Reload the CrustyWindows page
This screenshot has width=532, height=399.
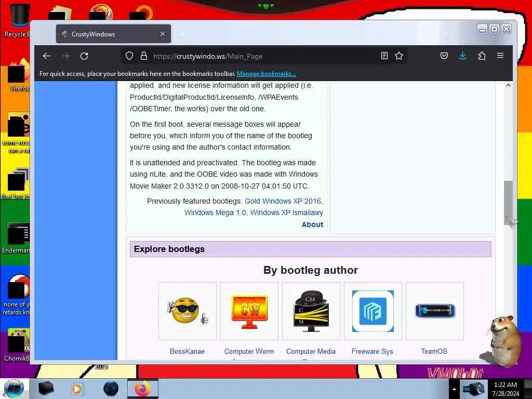coord(84,56)
